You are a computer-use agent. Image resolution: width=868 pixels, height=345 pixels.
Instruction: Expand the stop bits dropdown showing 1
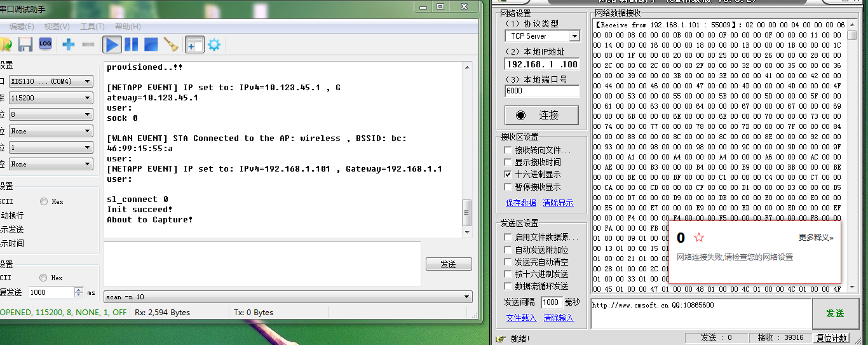point(88,147)
